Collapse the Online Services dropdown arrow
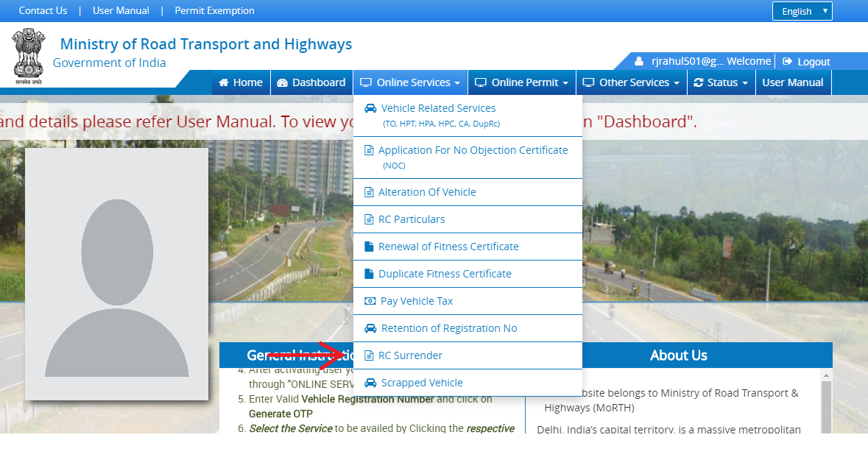This screenshot has height=471, width=868. [457, 83]
